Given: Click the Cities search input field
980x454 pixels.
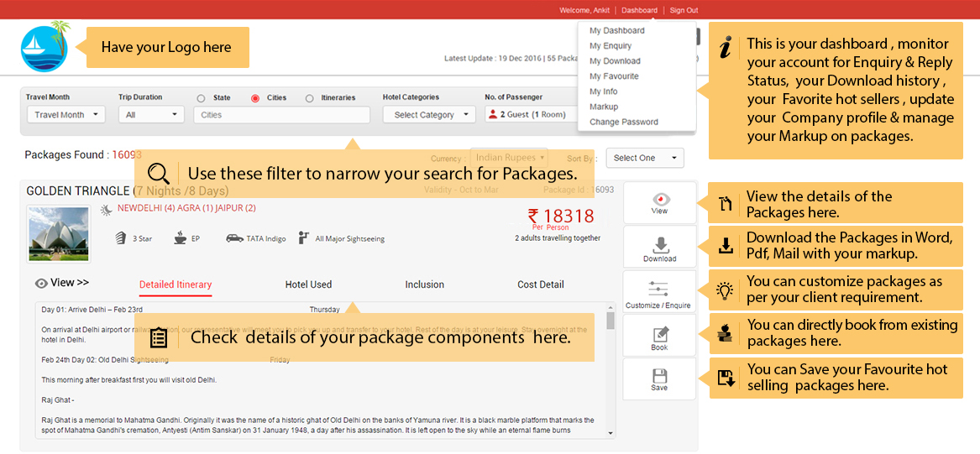Looking at the screenshot, I should [281, 115].
